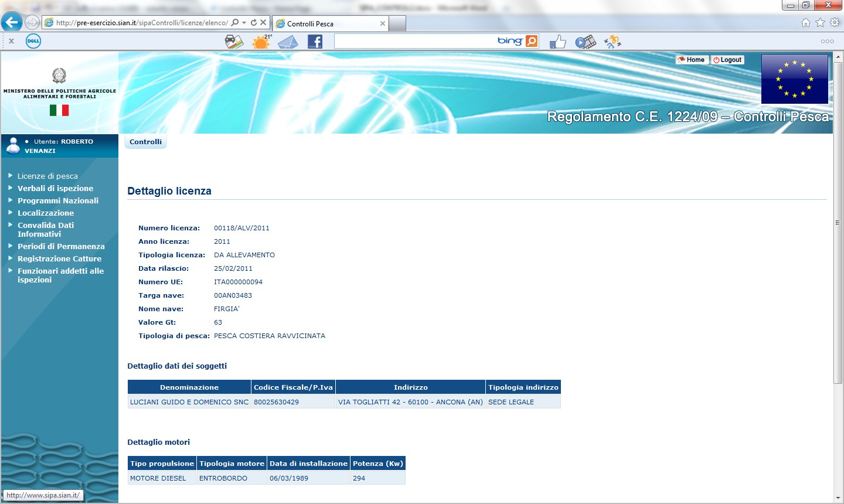Click the vertical scrollbar thumb
Image resolution: width=844 pixels, height=504 pixels.
[838, 223]
